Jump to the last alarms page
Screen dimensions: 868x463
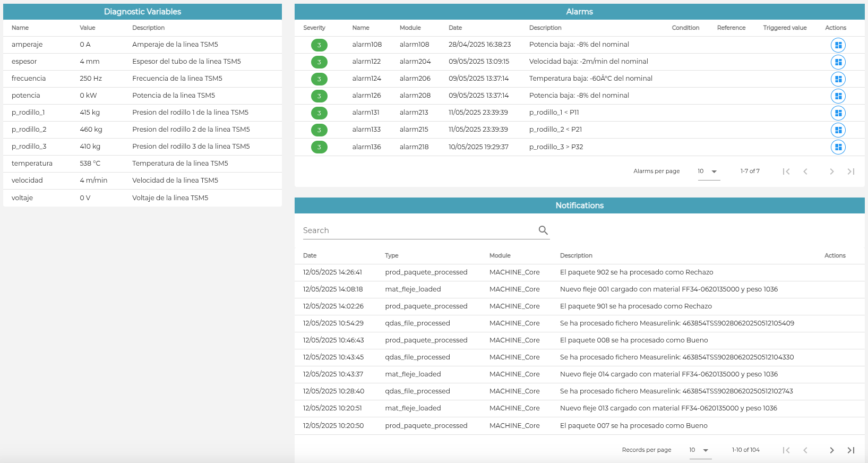click(x=850, y=172)
